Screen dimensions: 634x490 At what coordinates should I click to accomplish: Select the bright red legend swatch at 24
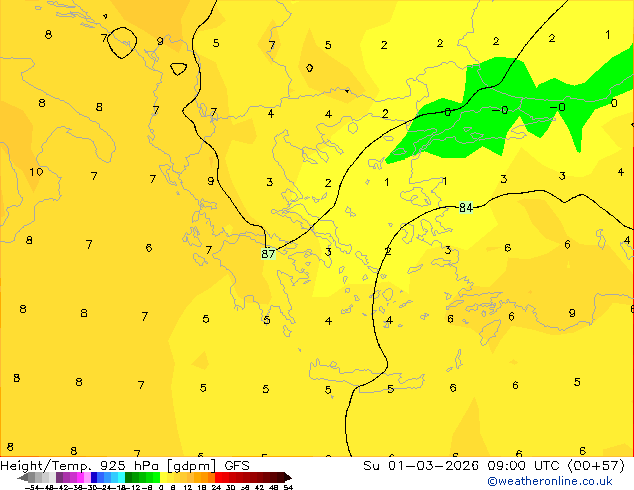point(218,477)
